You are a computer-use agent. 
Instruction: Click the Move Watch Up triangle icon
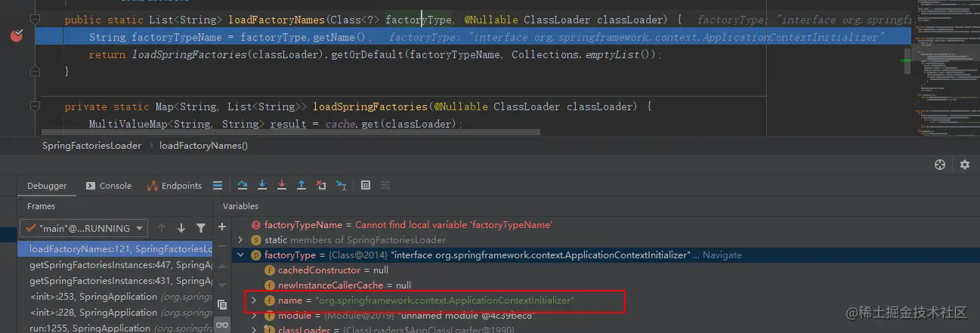pos(222,266)
